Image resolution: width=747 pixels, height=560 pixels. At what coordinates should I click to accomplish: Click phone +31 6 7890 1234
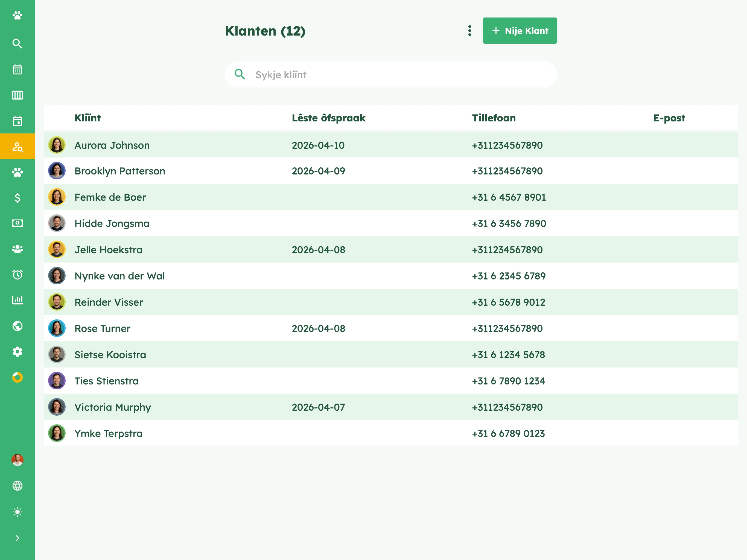(508, 381)
